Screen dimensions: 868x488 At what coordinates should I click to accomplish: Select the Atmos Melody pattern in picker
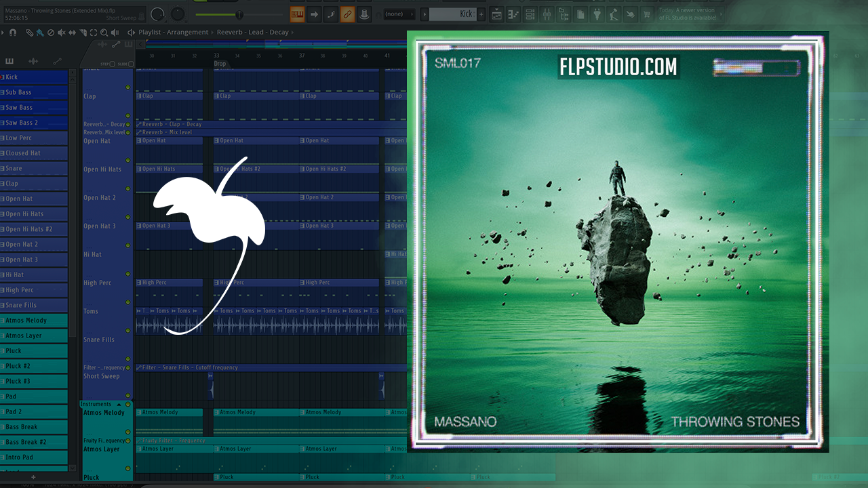click(34, 321)
